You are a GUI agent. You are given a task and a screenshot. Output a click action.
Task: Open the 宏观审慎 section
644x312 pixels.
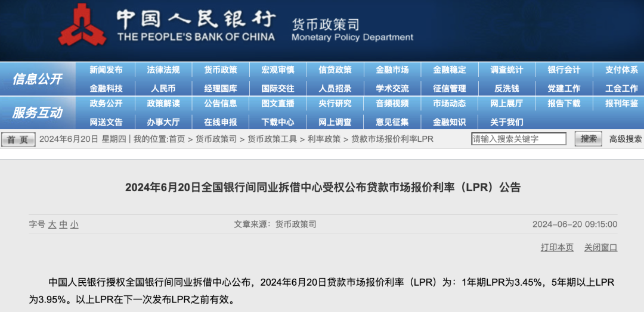point(278,70)
